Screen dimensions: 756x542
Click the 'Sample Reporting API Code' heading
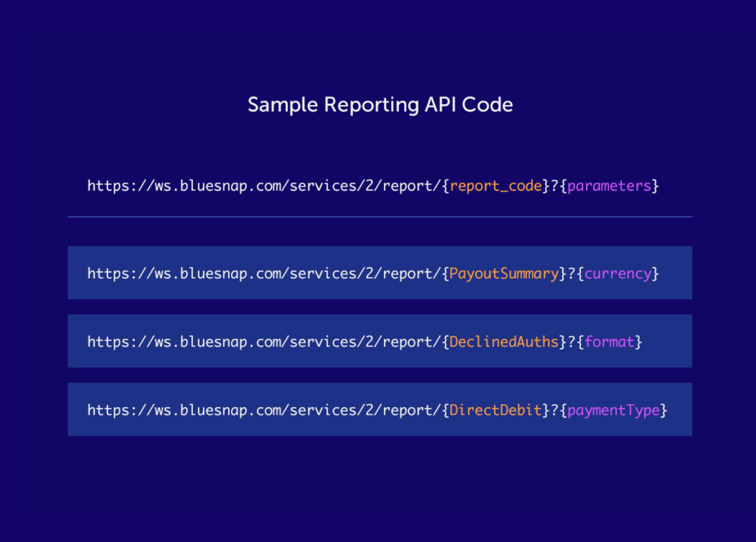(380, 105)
